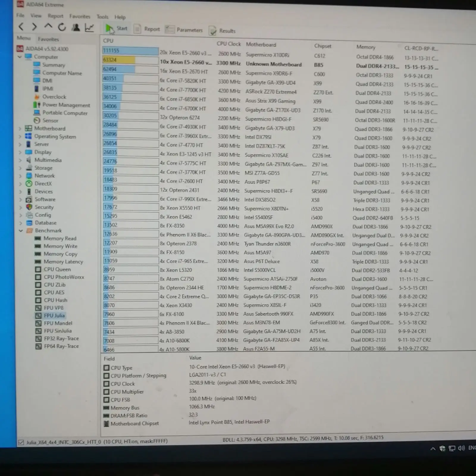Click the Report toolbar button
This screenshot has height=476, width=476.
point(147,29)
